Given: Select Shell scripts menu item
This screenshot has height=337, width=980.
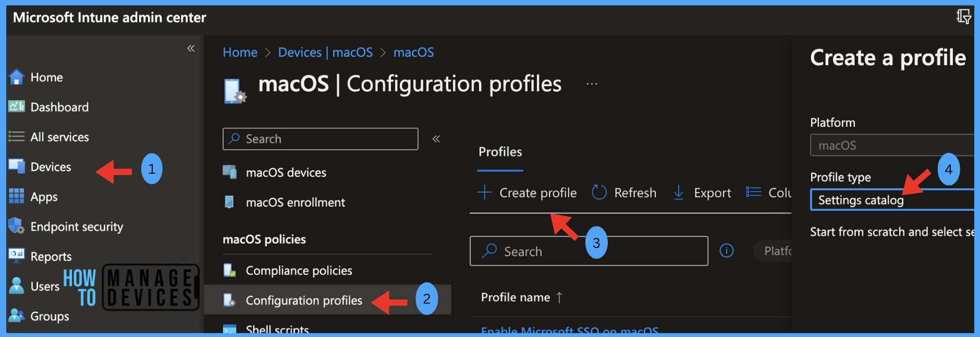Looking at the screenshot, I should click(277, 330).
